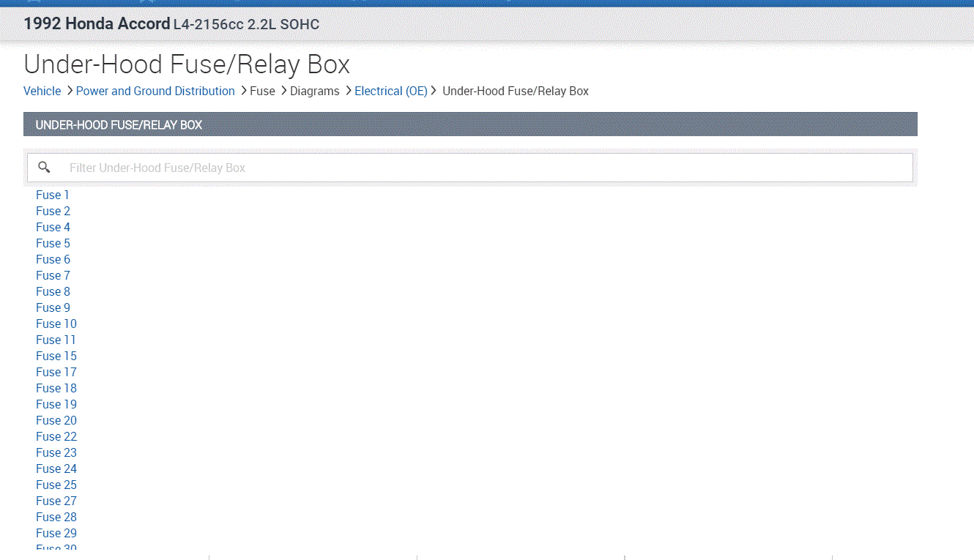
Task: Open the Fuse 5 link
Action: tap(53, 243)
